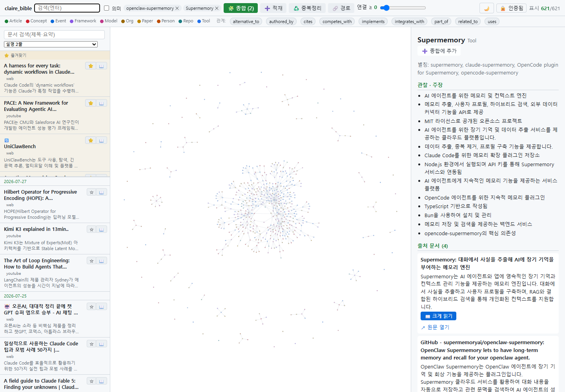Toggle Model node type filter
The height and width of the screenshot is (392, 565).
109,21
